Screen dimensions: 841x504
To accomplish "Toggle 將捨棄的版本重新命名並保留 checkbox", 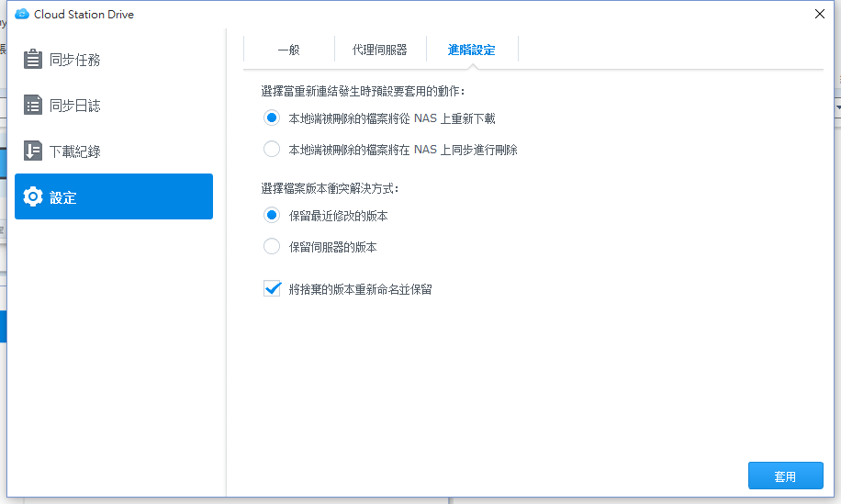I will coord(273,288).
